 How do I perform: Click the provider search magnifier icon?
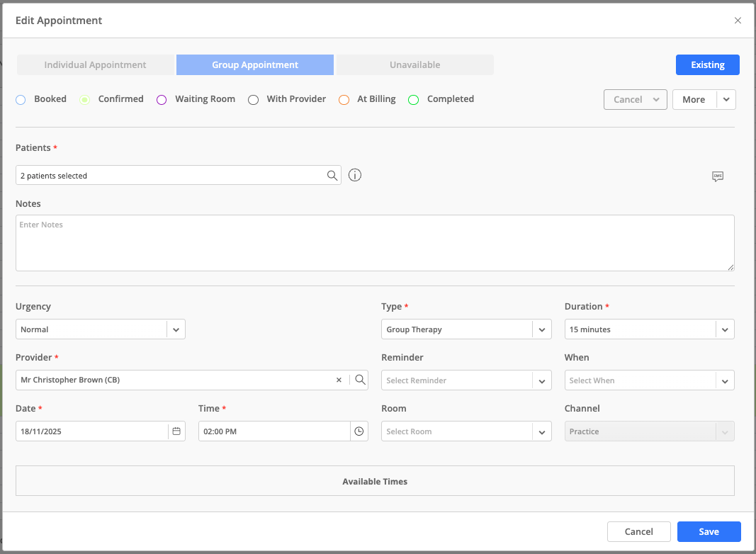pos(360,380)
